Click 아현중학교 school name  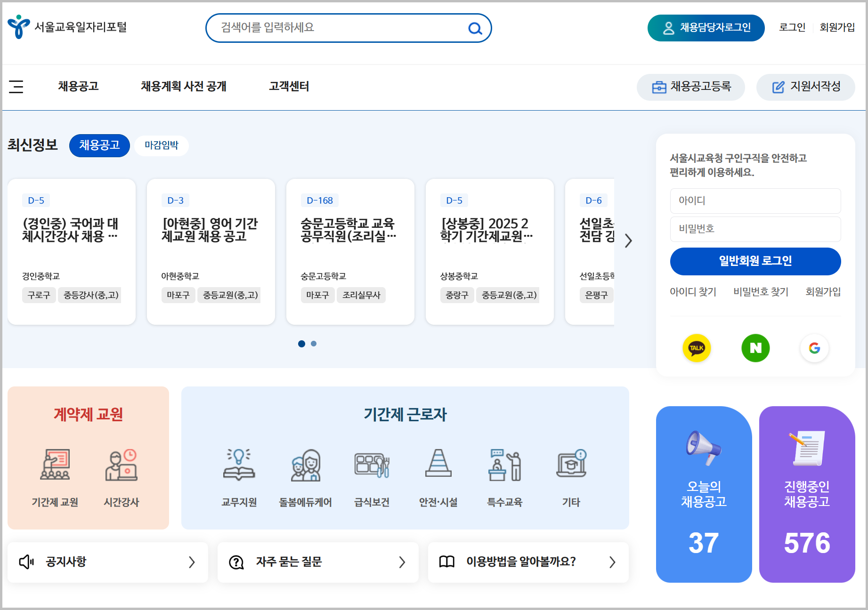tap(180, 276)
